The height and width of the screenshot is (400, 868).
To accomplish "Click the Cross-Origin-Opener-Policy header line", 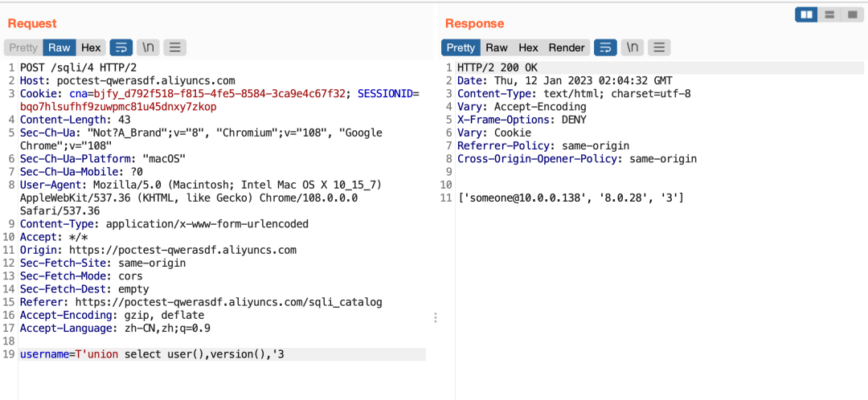I will tap(577, 159).
